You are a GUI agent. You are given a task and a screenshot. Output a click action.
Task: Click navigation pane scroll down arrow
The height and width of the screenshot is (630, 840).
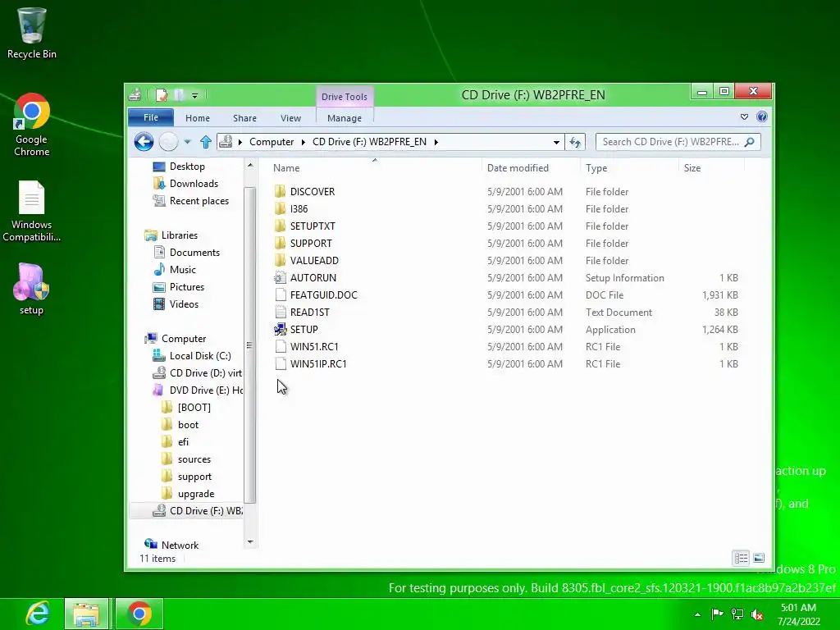click(249, 542)
